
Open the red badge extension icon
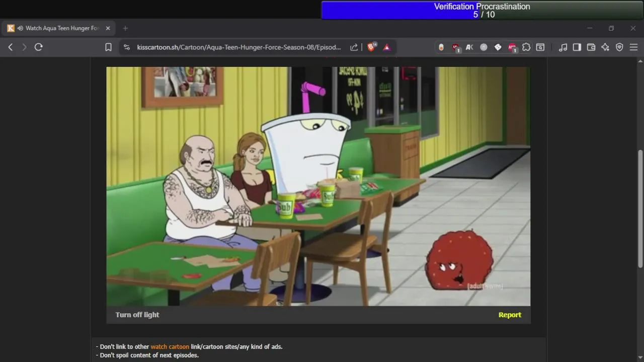(x=512, y=47)
